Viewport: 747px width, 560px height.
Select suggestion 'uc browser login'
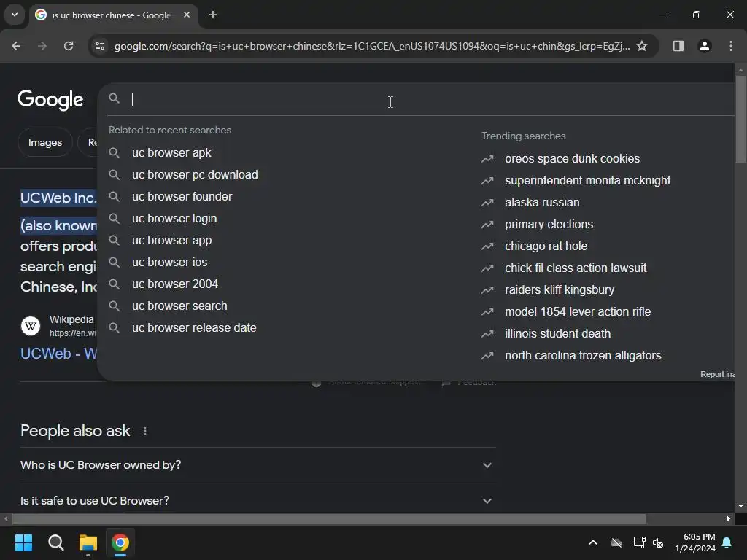[x=174, y=219]
